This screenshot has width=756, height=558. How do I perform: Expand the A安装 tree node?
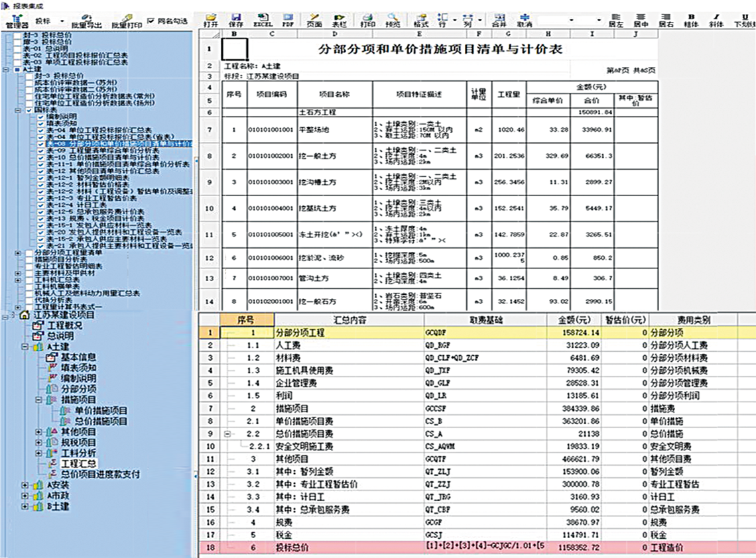click(26, 485)
